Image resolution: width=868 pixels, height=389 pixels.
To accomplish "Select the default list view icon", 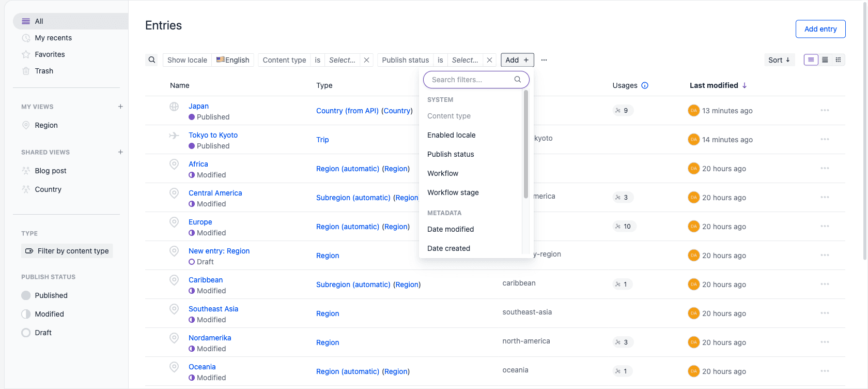I will [x=811, y=60].
